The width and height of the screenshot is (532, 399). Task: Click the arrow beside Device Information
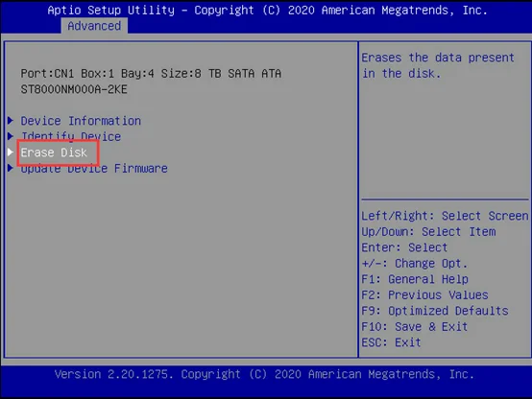(x=11, y=120)
